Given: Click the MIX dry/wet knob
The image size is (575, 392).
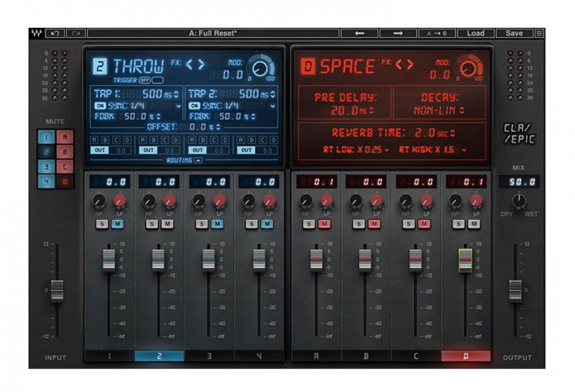Looking at the screenshot, I should click(518, 201).
